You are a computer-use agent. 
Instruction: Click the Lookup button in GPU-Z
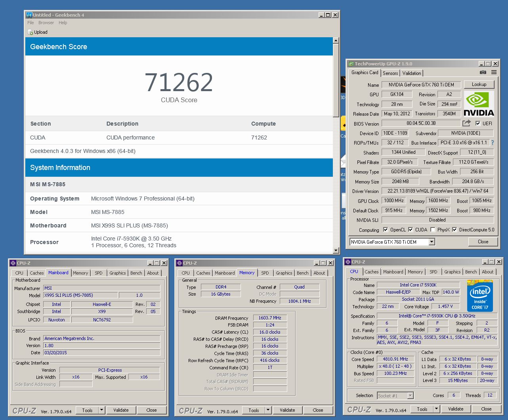479,84
